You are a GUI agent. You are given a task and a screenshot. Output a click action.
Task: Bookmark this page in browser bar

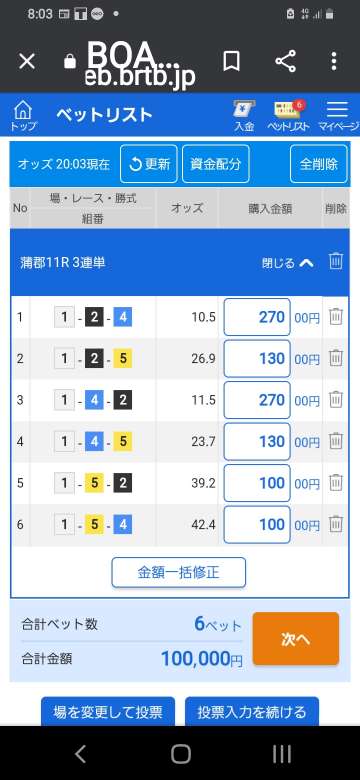(x=231, y=62)
